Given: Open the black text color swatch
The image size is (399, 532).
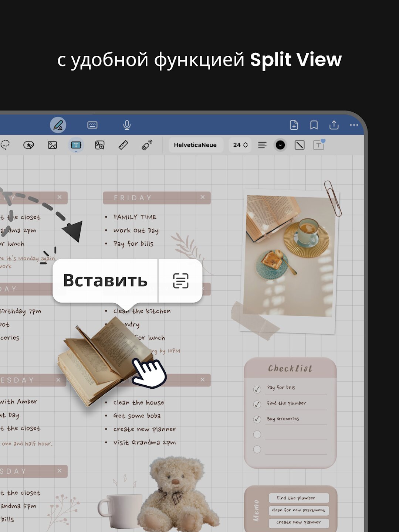Looking at the screenshot, I should tap(280, 145).
